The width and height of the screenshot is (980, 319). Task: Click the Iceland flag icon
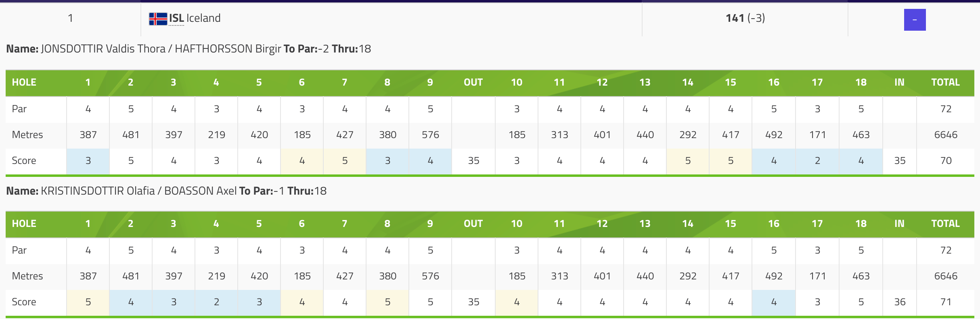click(158, 19)
